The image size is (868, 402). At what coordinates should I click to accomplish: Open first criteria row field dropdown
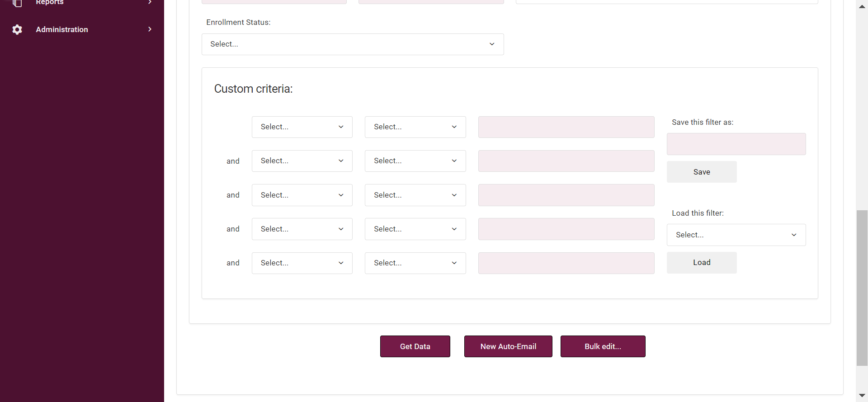tap(302, 127)
